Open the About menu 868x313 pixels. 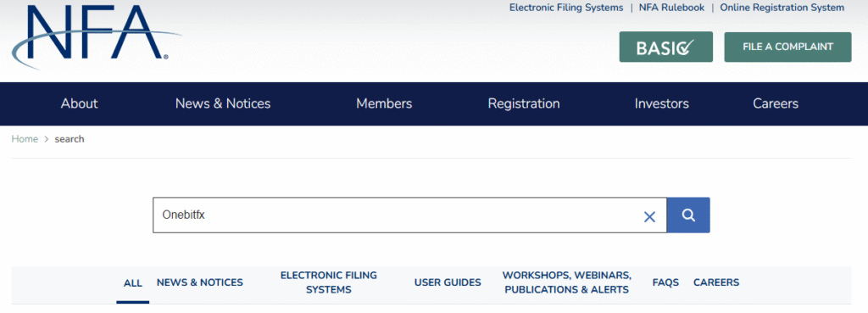click(x=79, y=103)
